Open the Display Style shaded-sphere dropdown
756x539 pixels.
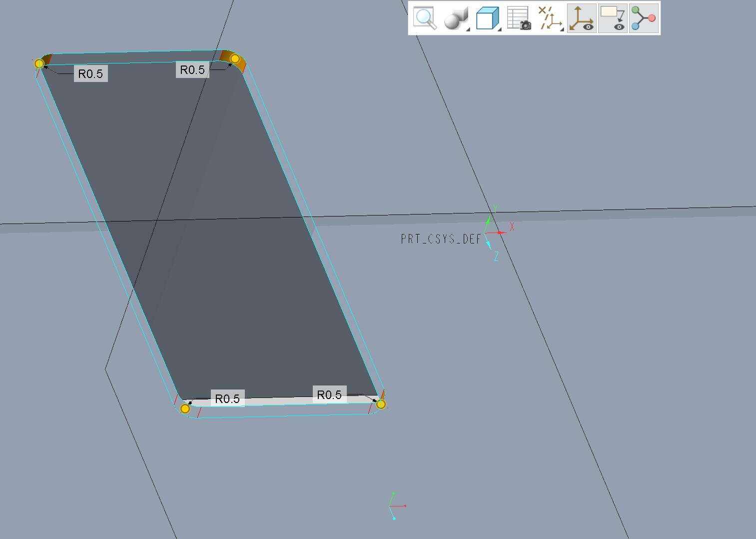coord(457,18)
